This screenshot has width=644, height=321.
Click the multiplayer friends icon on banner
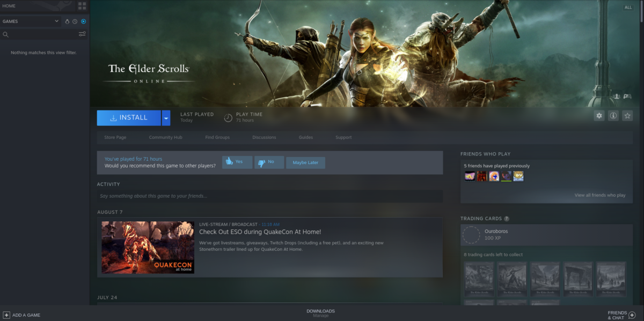click(x=617, y=96)
